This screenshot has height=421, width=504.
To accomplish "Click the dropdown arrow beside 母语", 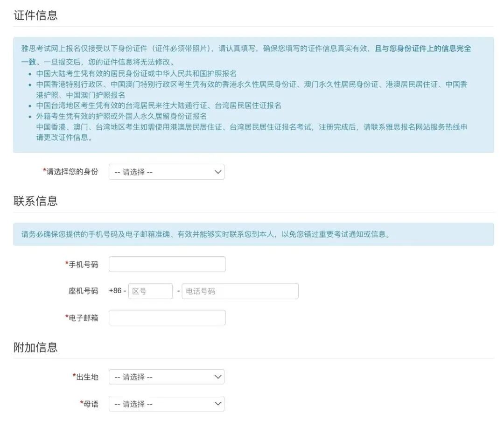I will click(217, 404).
